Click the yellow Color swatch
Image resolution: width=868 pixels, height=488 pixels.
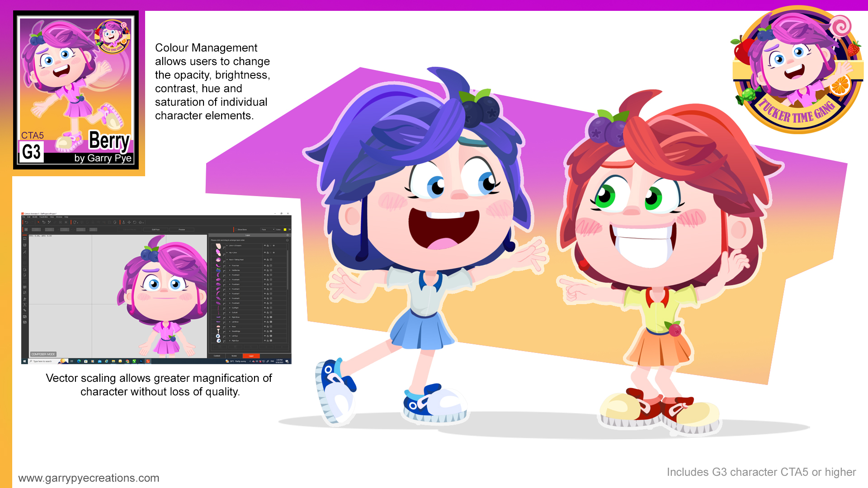click(285, 230)
